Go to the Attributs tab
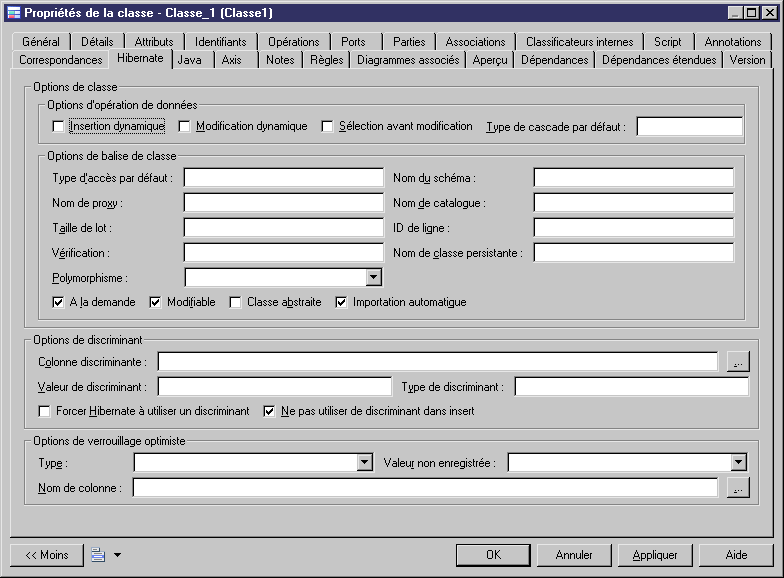 [154, 42]
